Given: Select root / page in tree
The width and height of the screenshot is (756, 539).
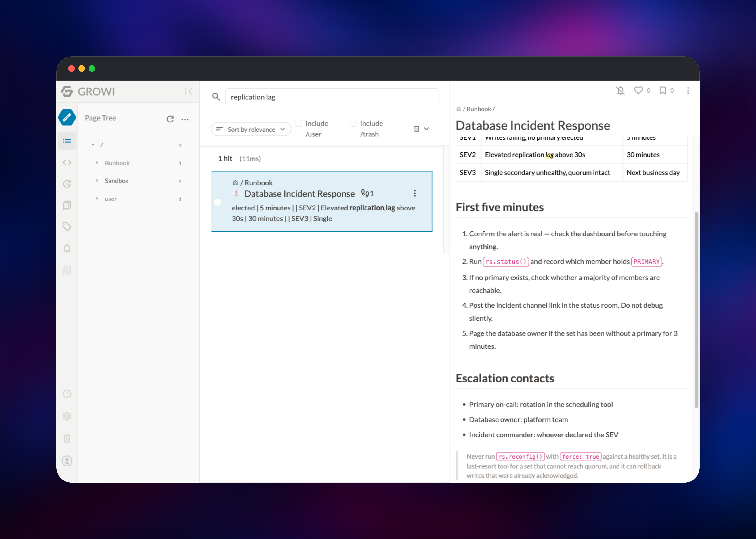Looking at the screenshot, I should click(102, 145).
